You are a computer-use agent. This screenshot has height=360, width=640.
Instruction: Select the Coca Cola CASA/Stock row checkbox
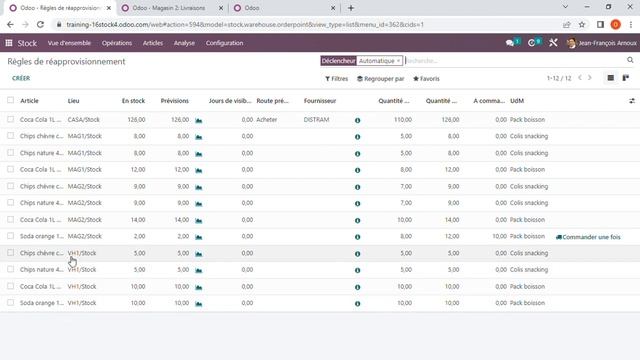click(11, 119)
